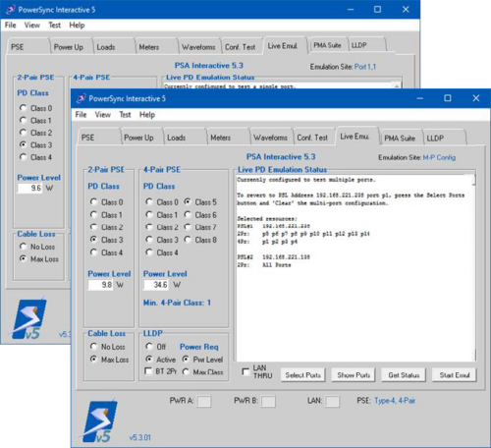Select Class 3 radio in back window
491x448 pixels.
23,144
